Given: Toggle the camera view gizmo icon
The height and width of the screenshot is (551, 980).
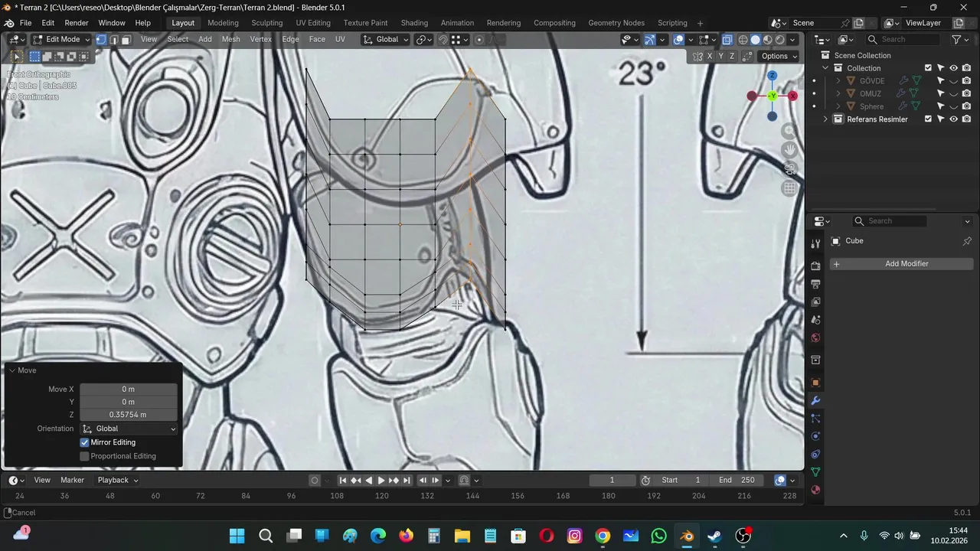Looking at the screenshot, I should 790,169.
